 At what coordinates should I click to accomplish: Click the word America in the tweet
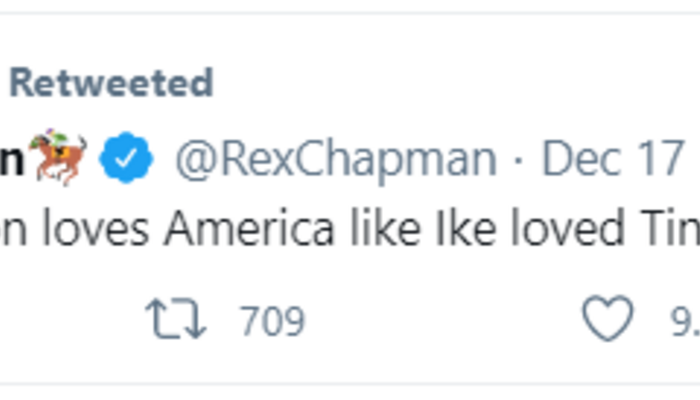tap(250, 229)
